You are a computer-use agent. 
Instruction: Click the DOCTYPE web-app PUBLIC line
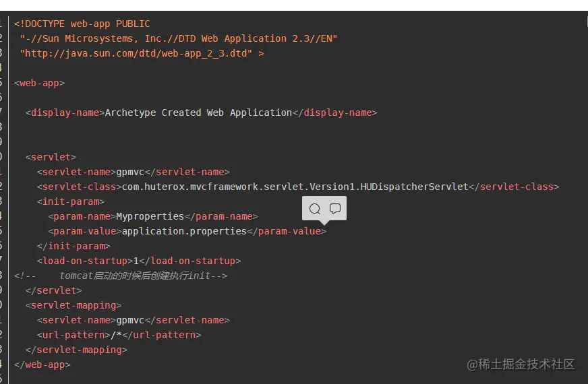pos(82,24)
